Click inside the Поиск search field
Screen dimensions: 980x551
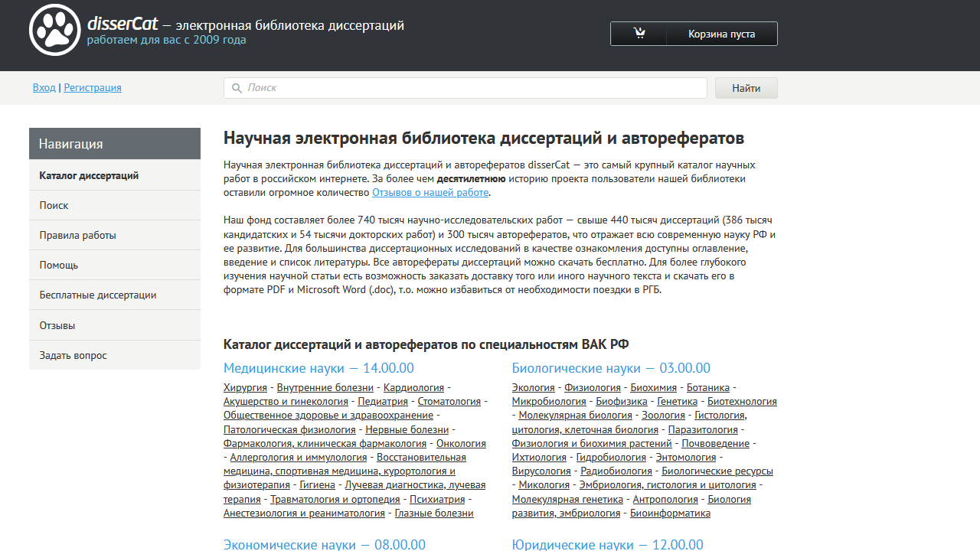pyautogui.click(x=459, y=87)
